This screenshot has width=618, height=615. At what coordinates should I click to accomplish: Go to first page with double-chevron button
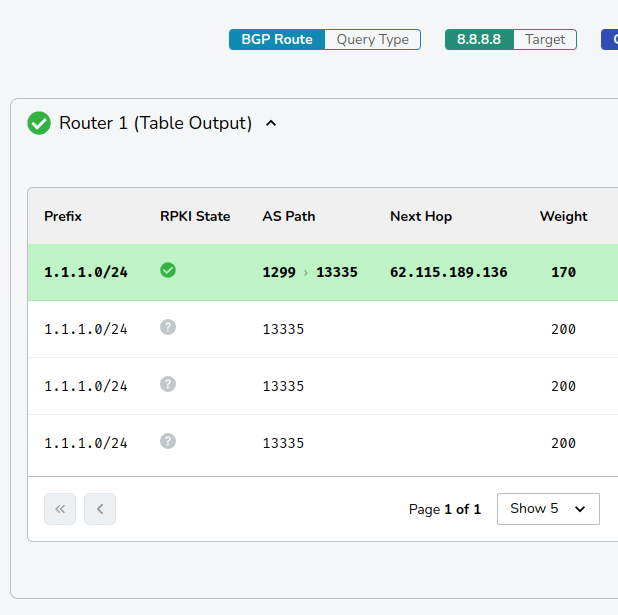tap(60, 509)
